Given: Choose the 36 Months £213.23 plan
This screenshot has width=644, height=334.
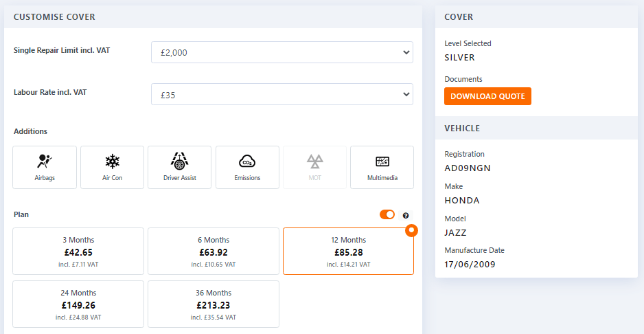Looking at the screenshot, I should coord(214,304).
